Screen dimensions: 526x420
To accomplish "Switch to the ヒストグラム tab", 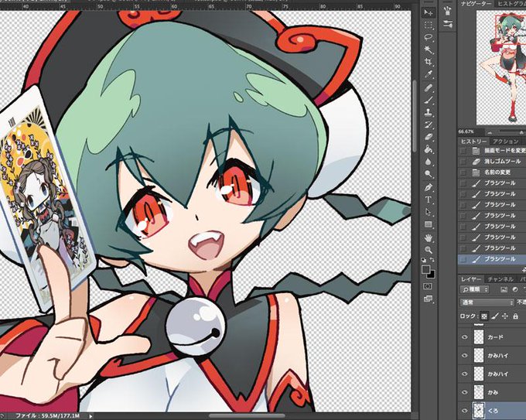I will 511,4.
